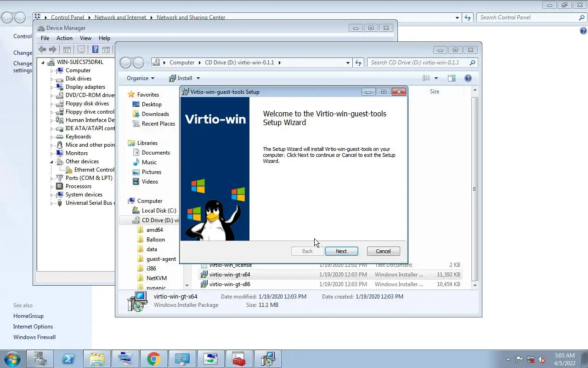
Task: Open the change view options dropdown arrow
Action: pos(436,78)
